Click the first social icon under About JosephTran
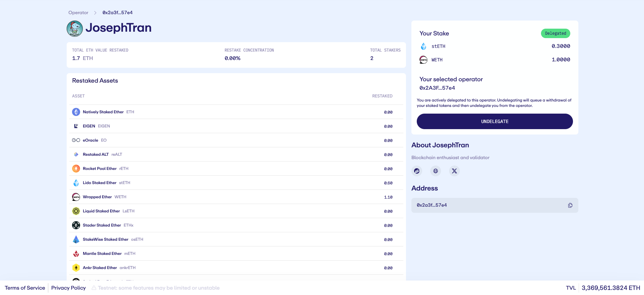644x295 pixels. (x=417, y=171)
